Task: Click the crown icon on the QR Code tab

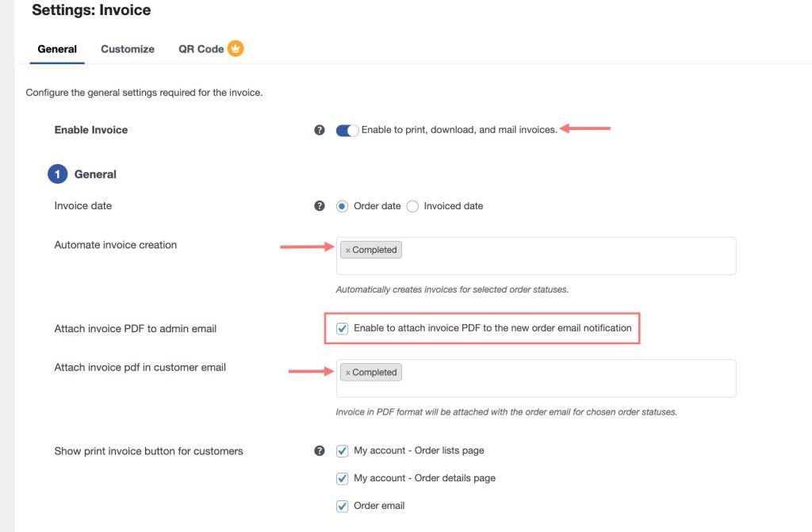Action: [x=236, y=48]
